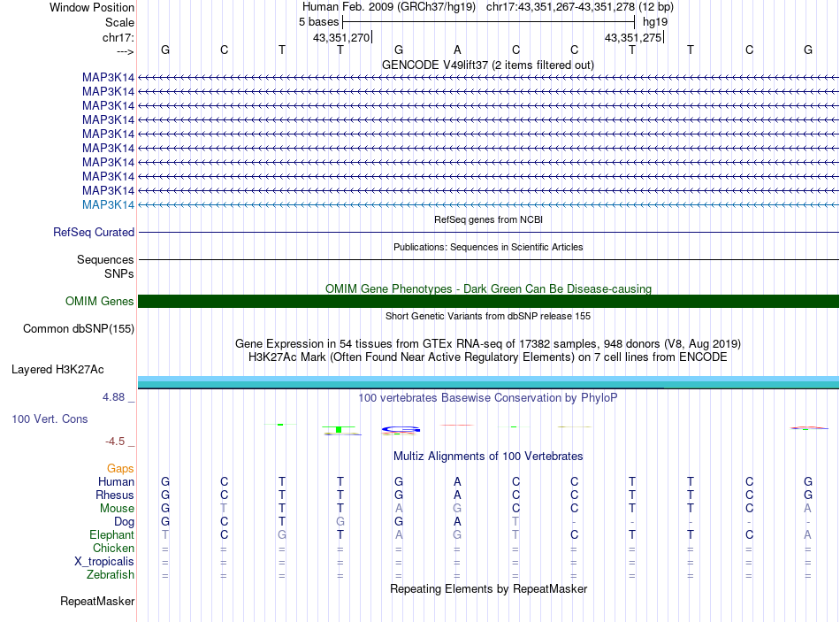Open Common dbSNP(155) track label
The image size is (840, 622).
pyautogui.click(x=79, y=328)
